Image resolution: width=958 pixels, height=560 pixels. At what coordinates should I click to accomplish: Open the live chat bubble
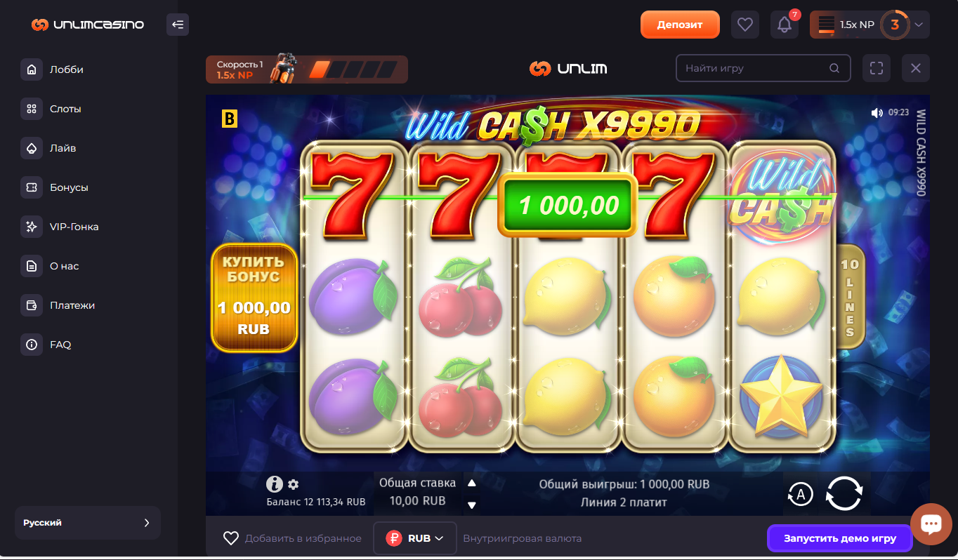click(931, 524)
